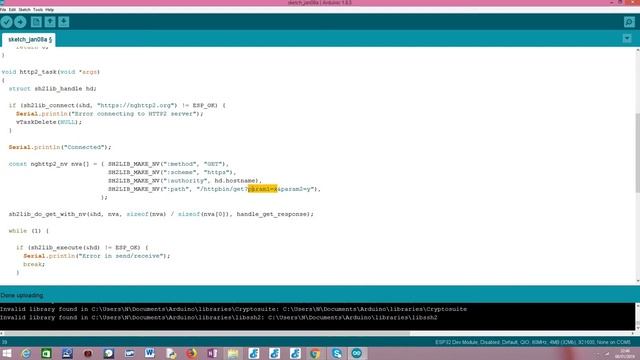The image size is (640, 360).
Task: Click the editor vertical scrollbar thumb
Action: [637, 153]
